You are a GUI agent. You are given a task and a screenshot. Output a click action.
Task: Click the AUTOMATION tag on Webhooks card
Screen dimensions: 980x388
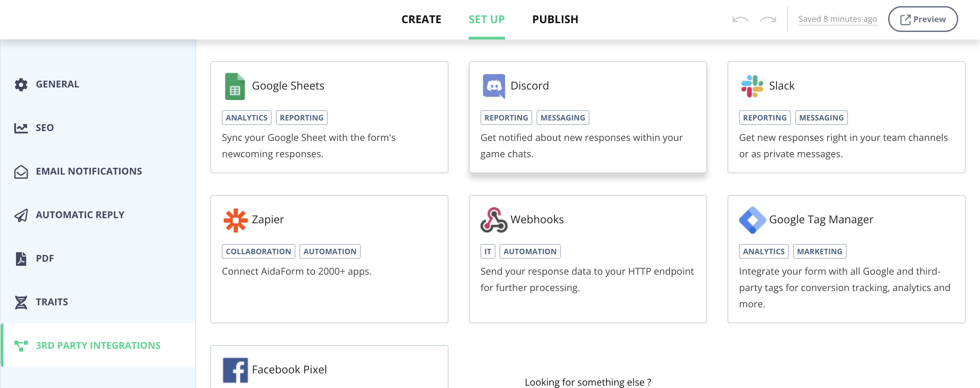[x=530, y=252]
